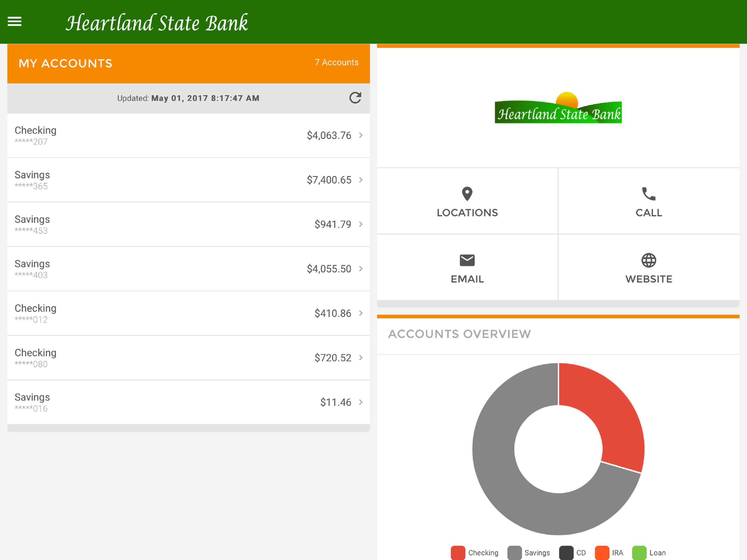Select the $7,400.65 balance amount

click(329, 180)
